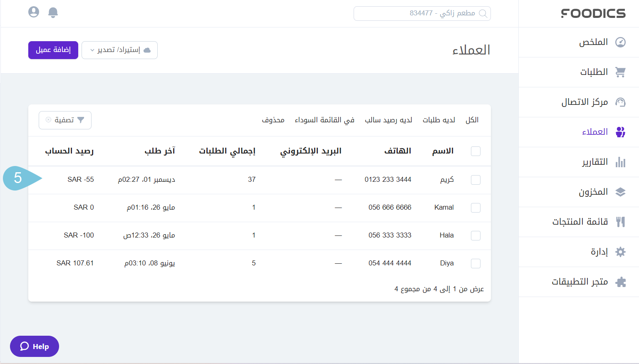The image size is (639, 364).
Task: Click the متجر التطبيقات puzzle piece icon
Action: pyautogui.click(x=620, y=282)
